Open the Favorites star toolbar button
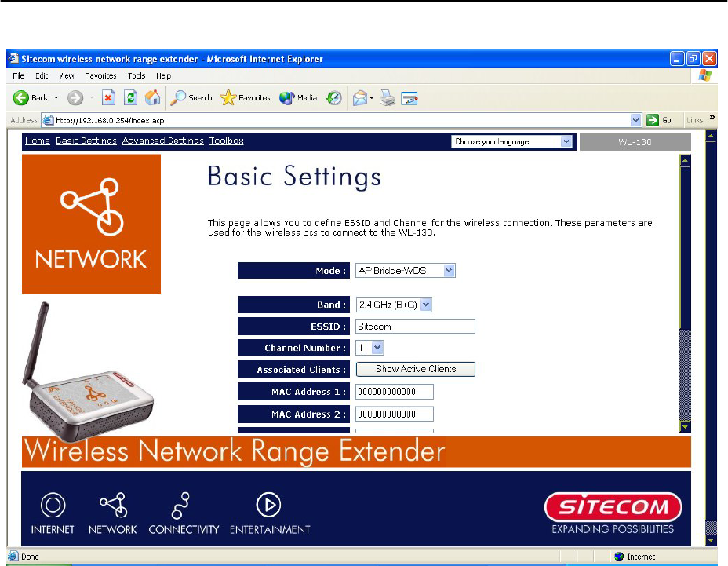Viewport: 728px width, 566px height. (x=245, y=97)
